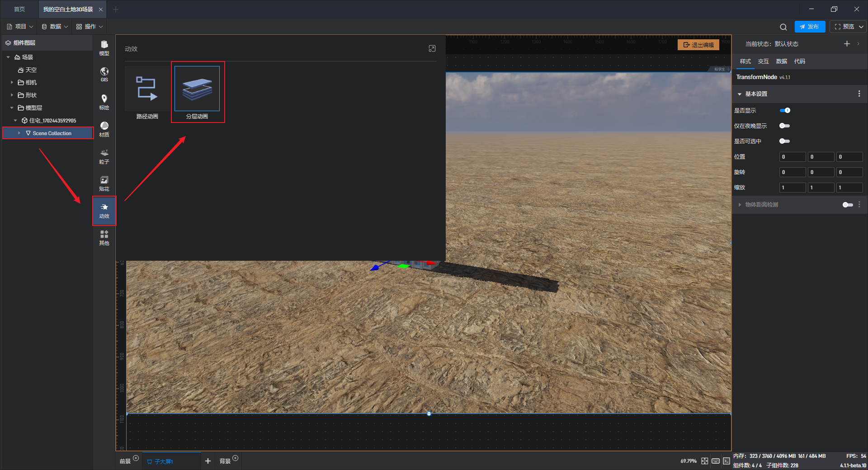Open the GIS globe tool
The width and height of the screenshot is (868, 470).
coord(104,75)
